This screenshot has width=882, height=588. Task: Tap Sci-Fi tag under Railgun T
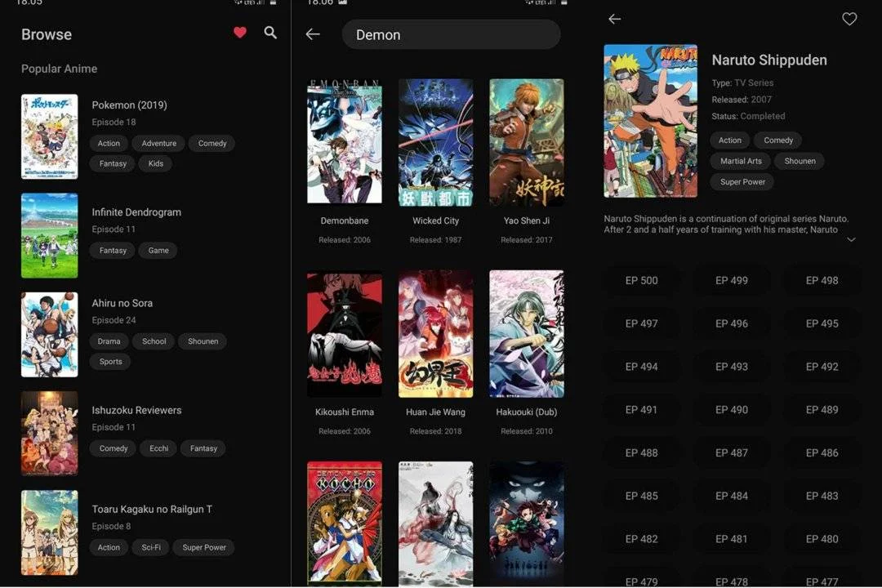(151, 547)
